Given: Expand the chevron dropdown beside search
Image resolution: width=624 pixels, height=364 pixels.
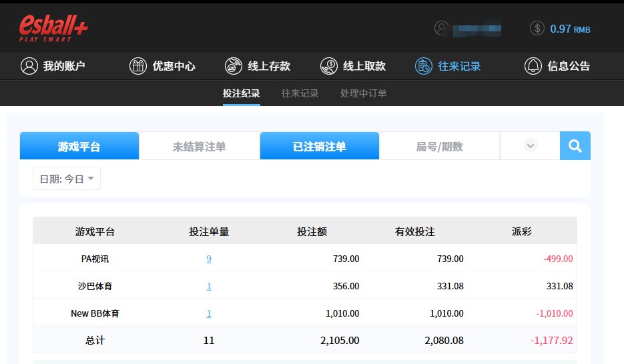Looking at the screenshot, I should point(530,145).
